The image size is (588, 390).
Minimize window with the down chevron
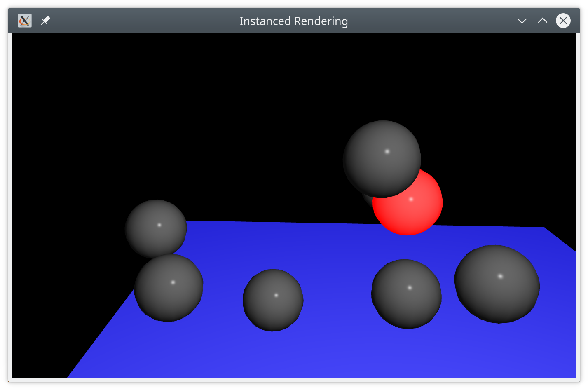[x=522, y=21]
